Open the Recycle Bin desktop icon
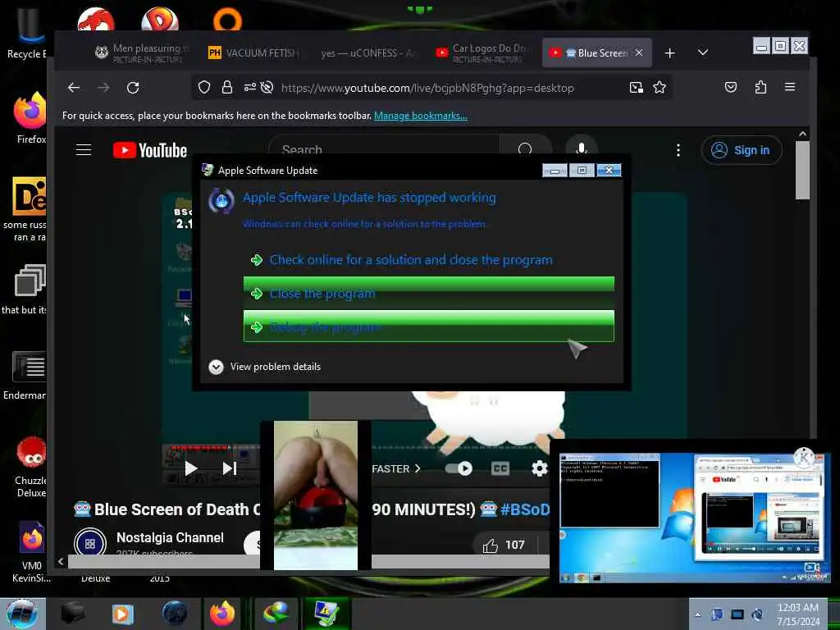This screenshot has height=630, width=840. (x=25, y=34)
